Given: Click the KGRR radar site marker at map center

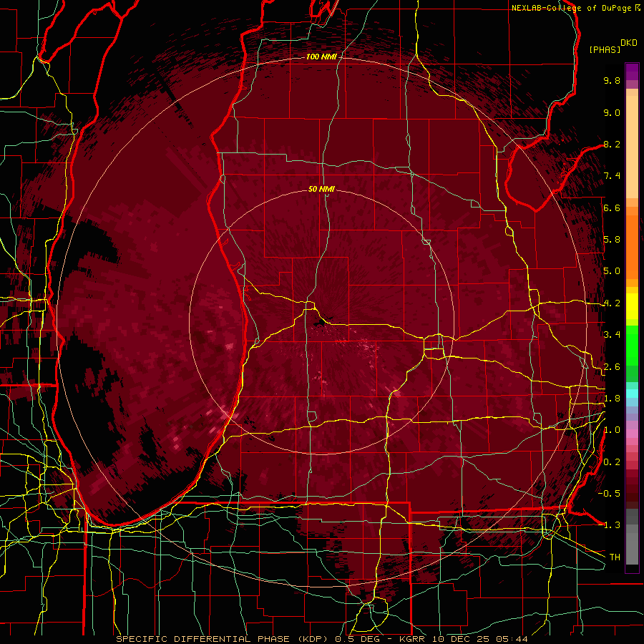Looking at the screenshot, I should (321, 323).
